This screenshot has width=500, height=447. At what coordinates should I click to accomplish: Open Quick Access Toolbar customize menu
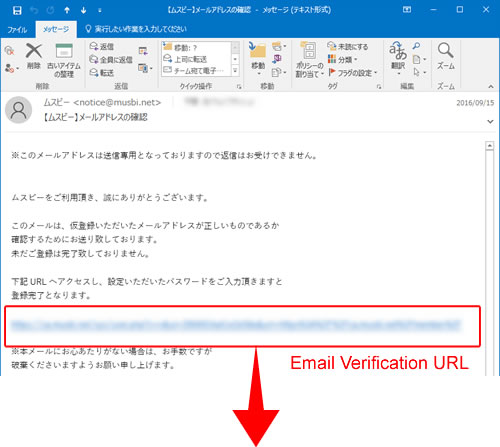click(100, 11)
